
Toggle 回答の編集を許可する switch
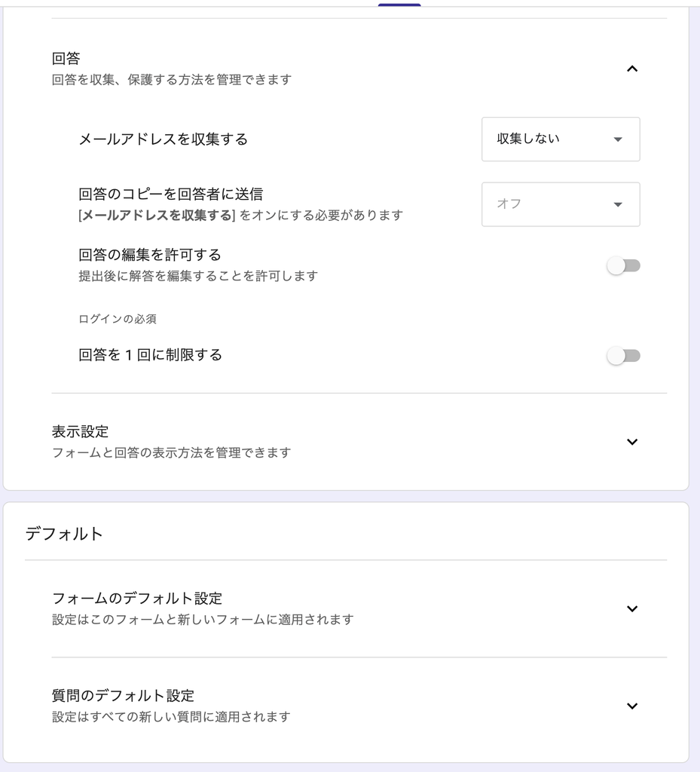coord(623,266)
